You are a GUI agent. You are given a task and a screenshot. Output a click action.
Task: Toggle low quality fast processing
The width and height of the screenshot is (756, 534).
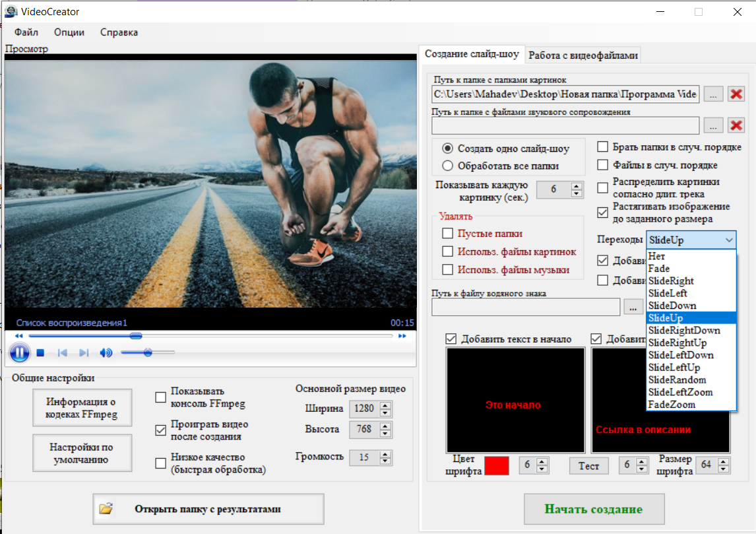pos(160,463)
